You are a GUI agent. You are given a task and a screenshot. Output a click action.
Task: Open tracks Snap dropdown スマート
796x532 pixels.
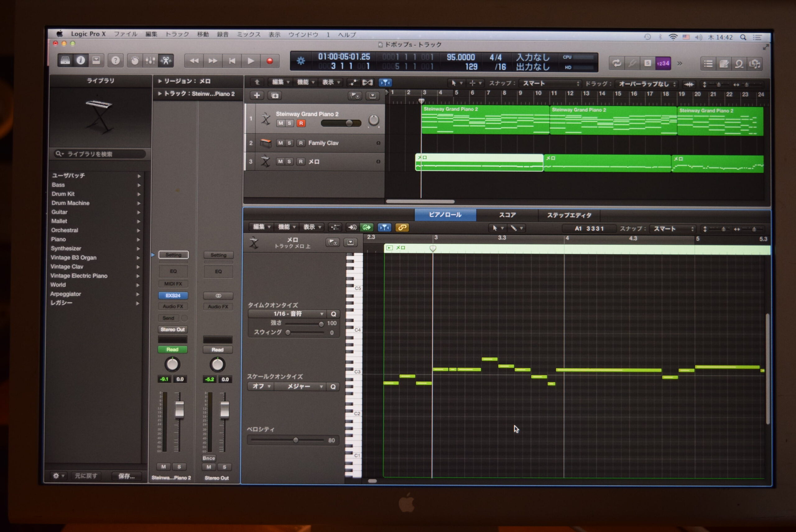click(551, 83)
